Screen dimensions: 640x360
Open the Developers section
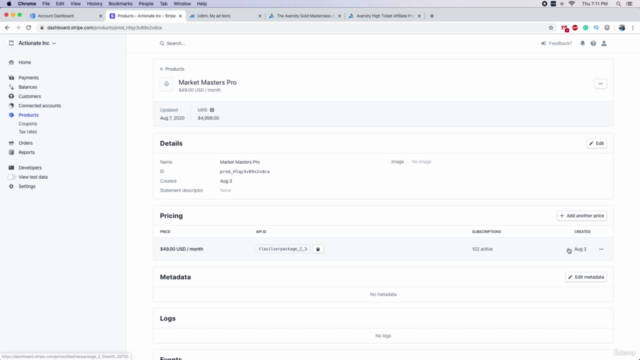click(x=30, y=168)
